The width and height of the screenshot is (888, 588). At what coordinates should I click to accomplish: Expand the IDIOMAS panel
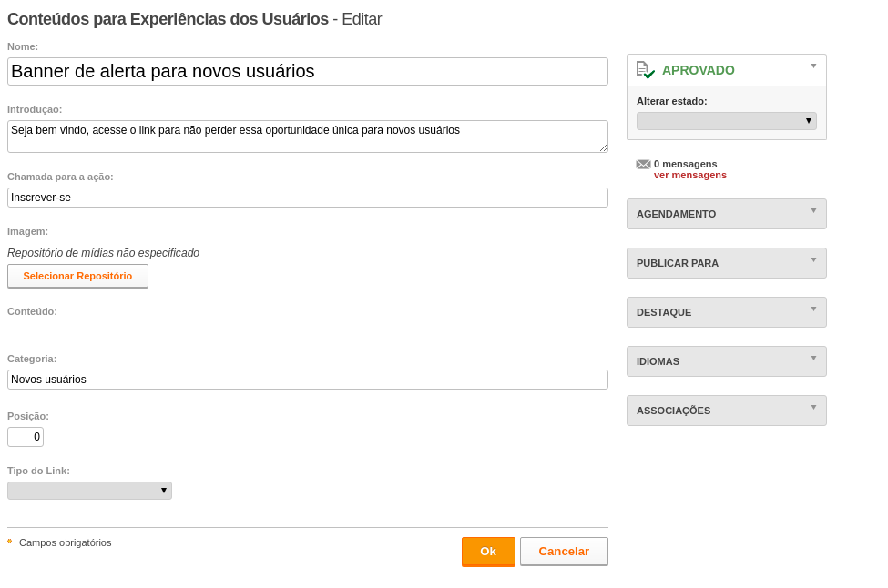point(727,361)
